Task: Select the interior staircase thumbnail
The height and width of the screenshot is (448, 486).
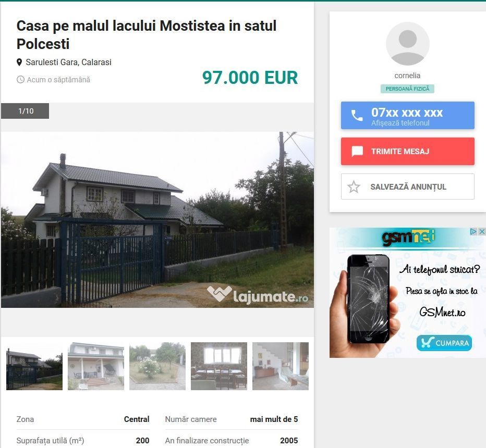Action: coord(281,366)
